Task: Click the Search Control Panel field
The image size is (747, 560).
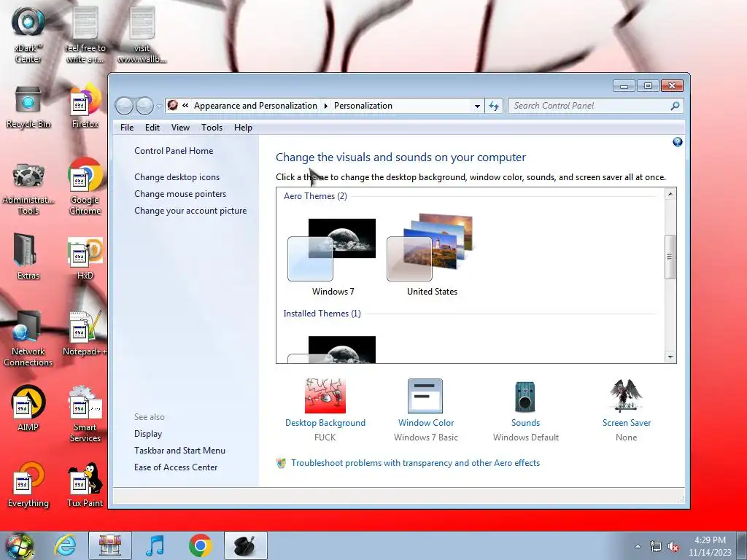Action: point(596,106)
